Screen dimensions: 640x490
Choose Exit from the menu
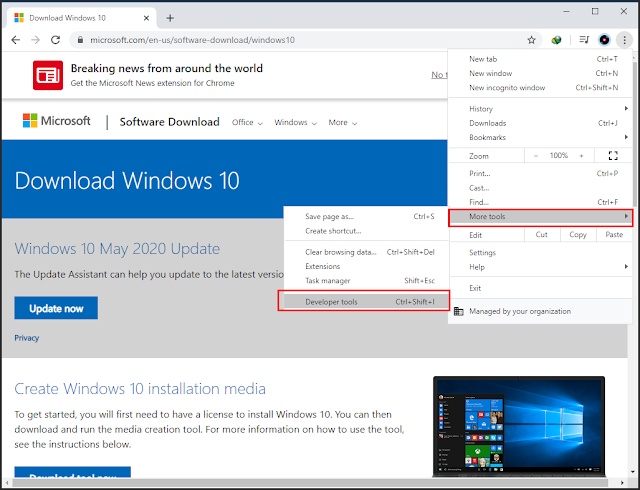pyautogui.click(x=540, y=288)
